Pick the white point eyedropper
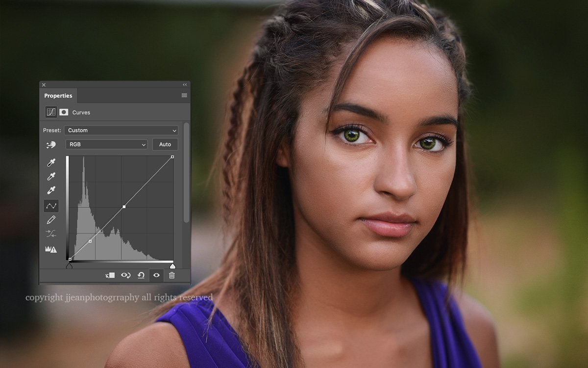Screen dimensions: 588x368 coord(51,190)
